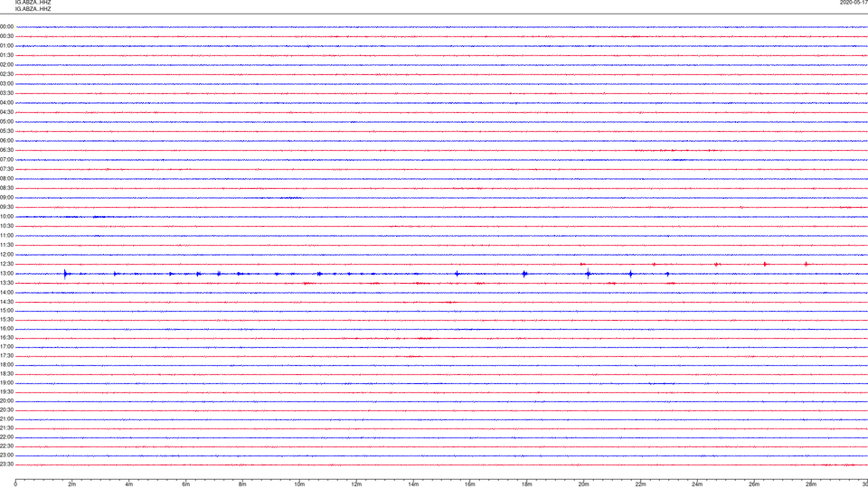Select the 05:00 time label

(6, 122)
